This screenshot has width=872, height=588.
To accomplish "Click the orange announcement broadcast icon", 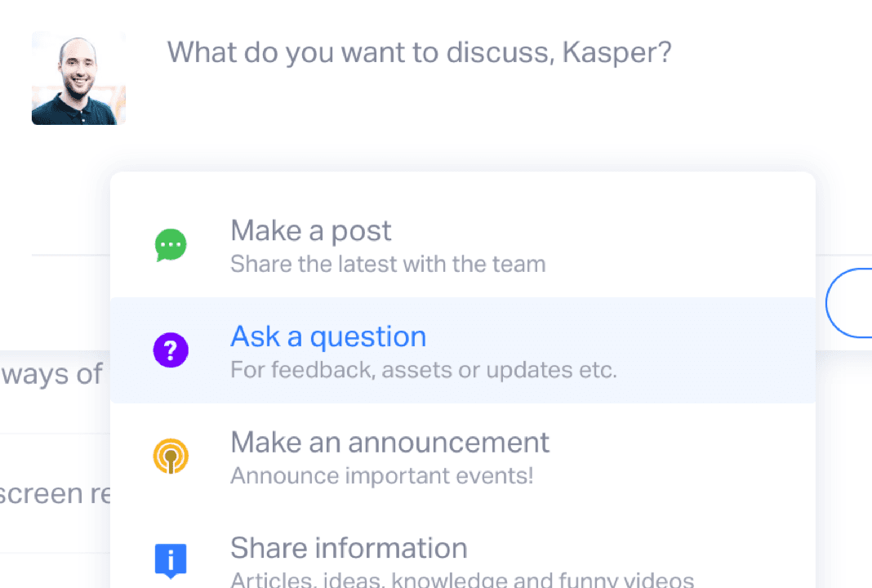I will pyautogui.click(x=171, y=457).
